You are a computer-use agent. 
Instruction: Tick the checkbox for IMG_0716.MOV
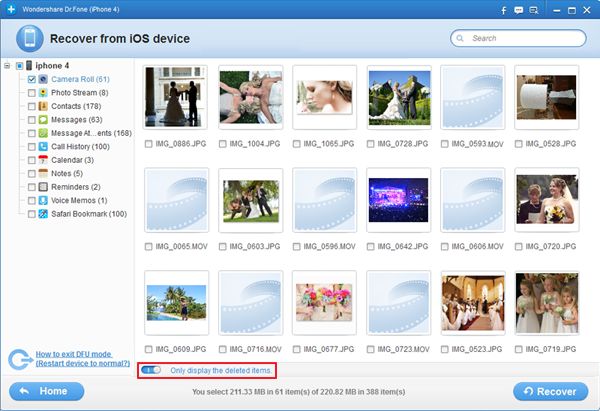click(222, 349)
